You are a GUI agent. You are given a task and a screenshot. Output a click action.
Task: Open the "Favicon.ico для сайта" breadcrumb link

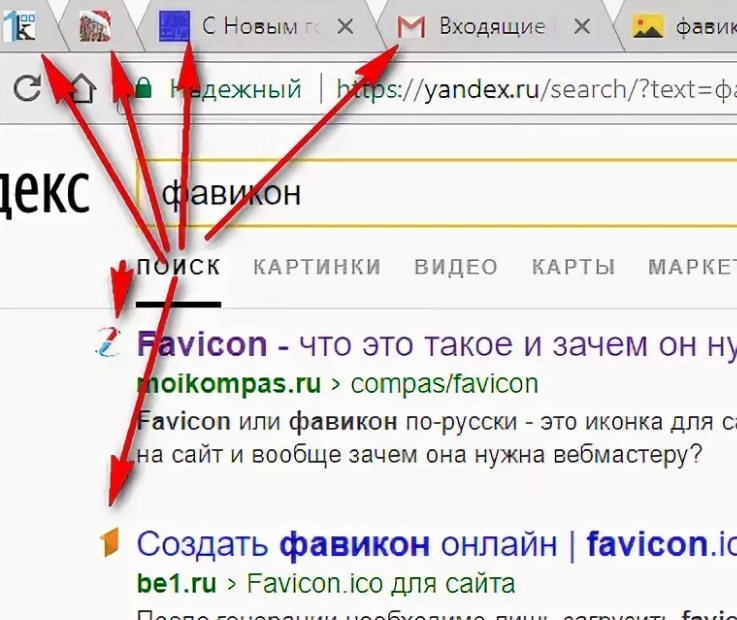coord(381,583)
